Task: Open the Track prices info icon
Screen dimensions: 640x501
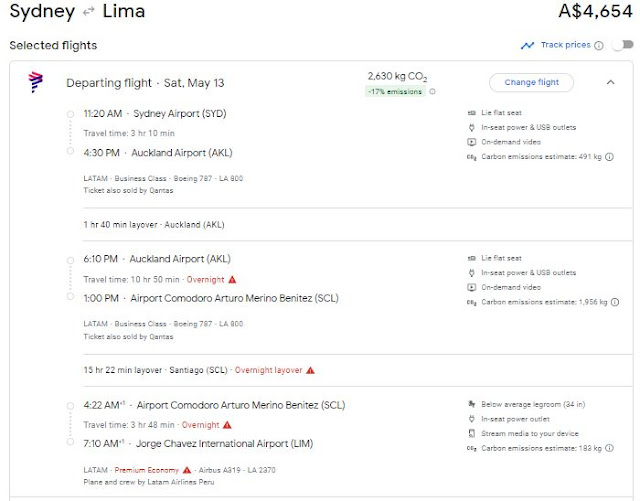Action: tap(598, 45)
